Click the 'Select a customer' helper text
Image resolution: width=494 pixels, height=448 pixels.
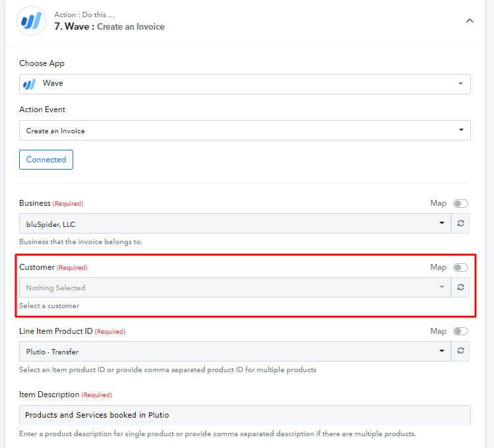point(49,305)
